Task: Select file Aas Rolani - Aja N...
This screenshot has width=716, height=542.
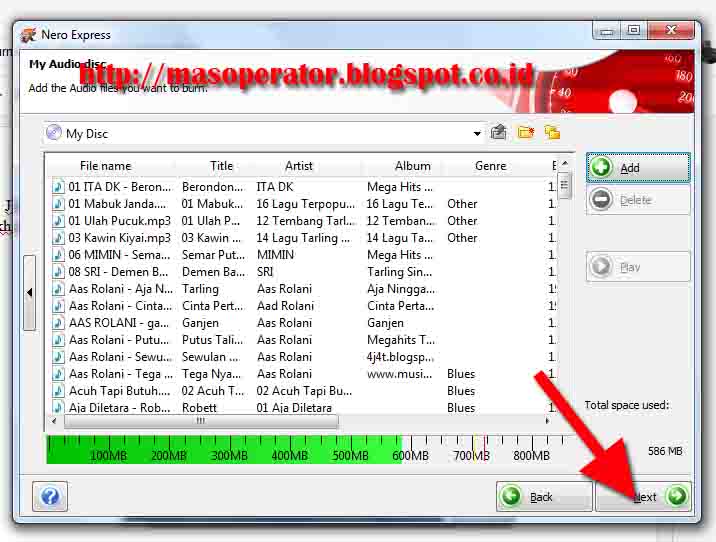Action: click(121, 289)
